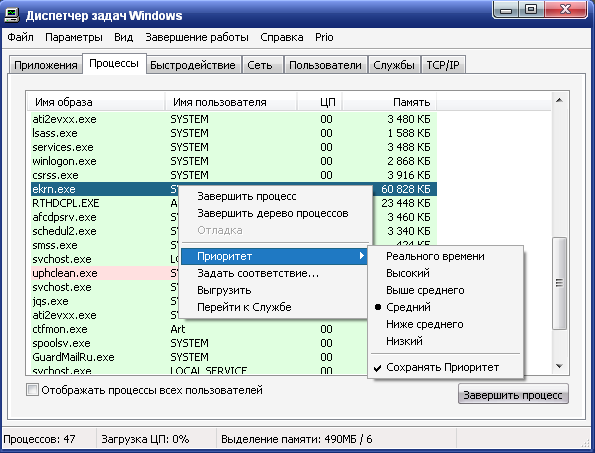Open the Файл menu
Image resolution: width=595 pixels, height=453 pixels.
(x=20, y=37)
